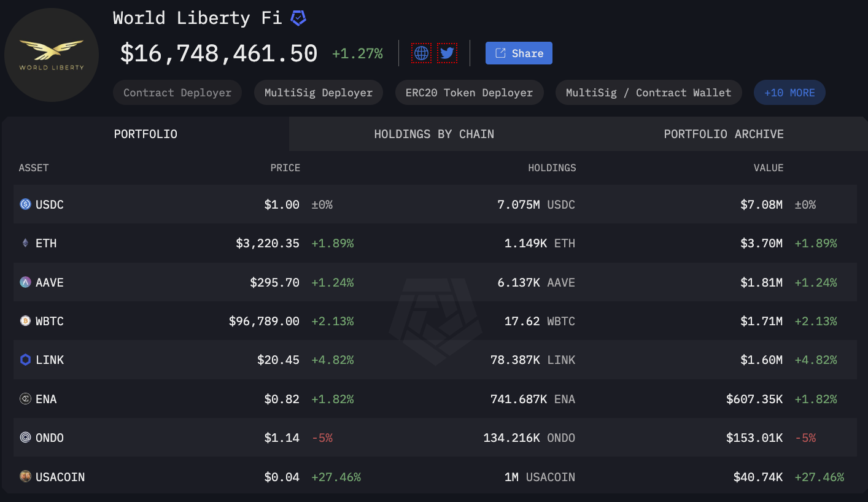Click the WBTC token icon
The width and height of the screenshot is (868, 502).
(25, 321)
